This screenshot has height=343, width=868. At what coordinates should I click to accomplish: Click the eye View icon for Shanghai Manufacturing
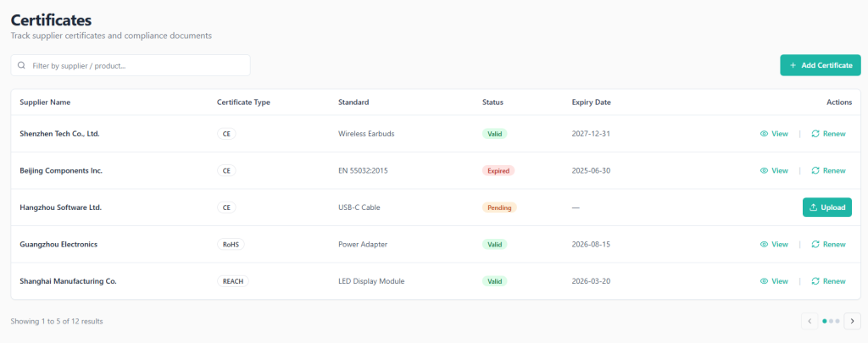coord(764,281)
